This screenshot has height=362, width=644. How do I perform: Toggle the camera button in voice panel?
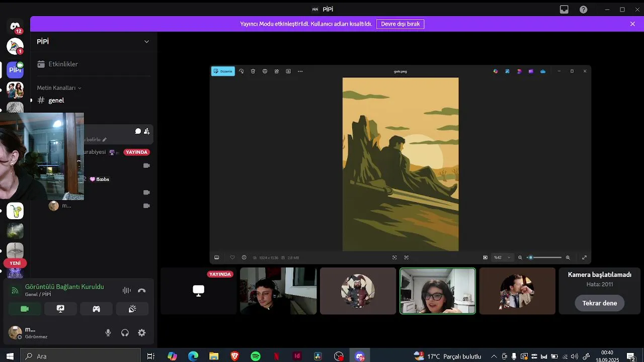coord(25,309)
